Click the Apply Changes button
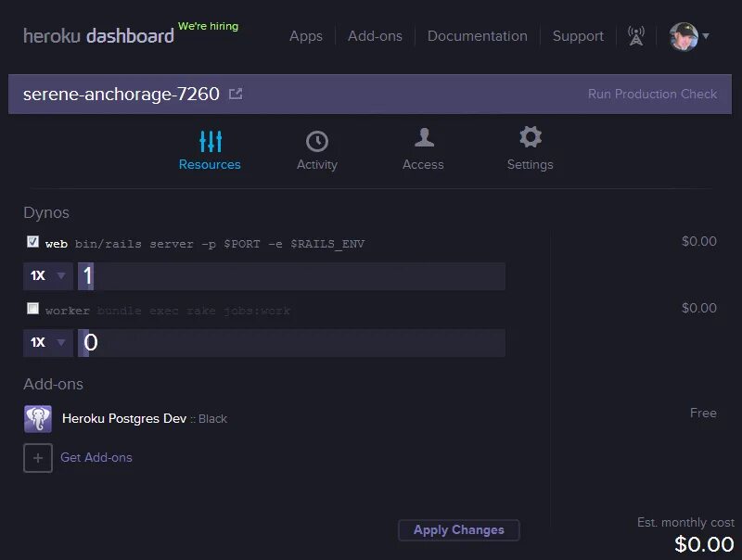742x560 pixels. click(458, 530)
